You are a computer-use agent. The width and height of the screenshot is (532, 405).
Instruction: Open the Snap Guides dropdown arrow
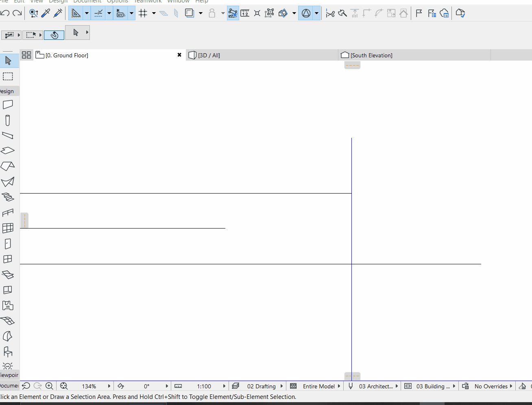coord(109,13)
